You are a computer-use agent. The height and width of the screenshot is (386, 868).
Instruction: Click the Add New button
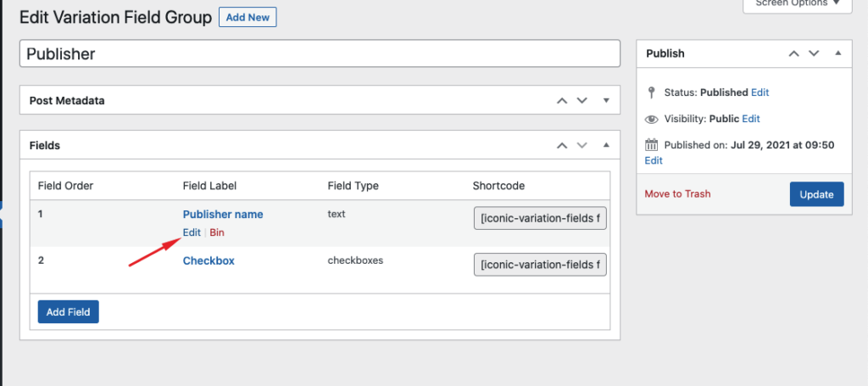coord(248,17)
